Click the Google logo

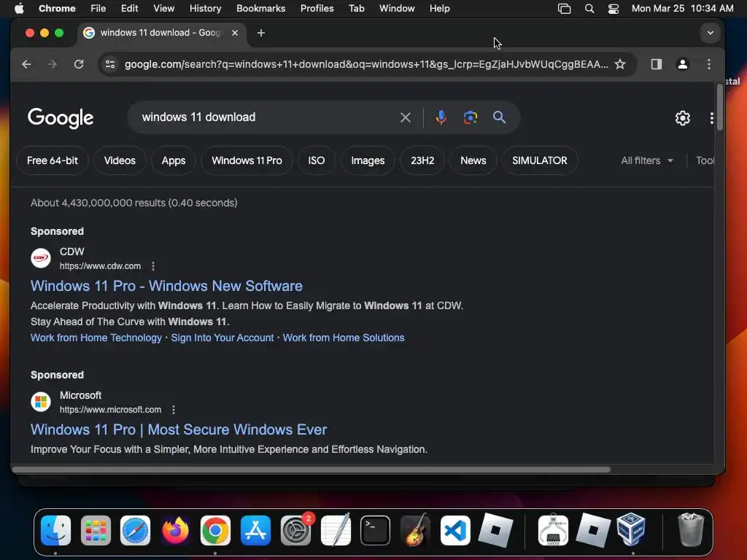[61, 118]
